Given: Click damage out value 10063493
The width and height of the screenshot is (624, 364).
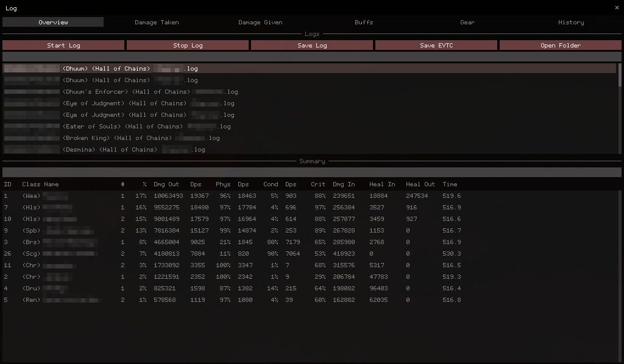Looking at the screenshot, I should 168,196.
